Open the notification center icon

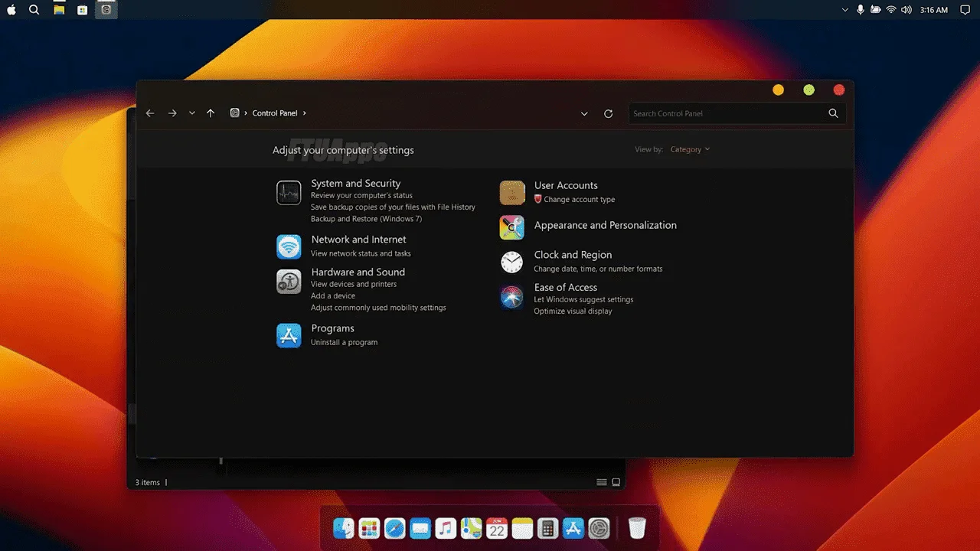coord(965,10)
